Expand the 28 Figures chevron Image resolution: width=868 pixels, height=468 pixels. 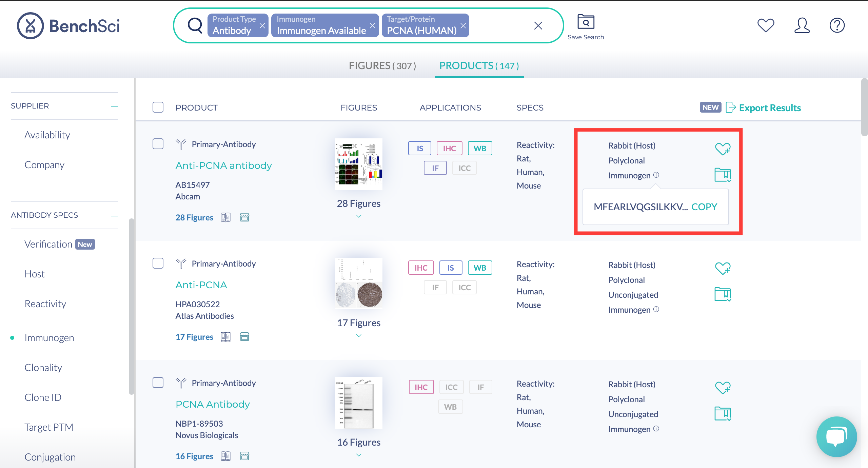point(359,216)
